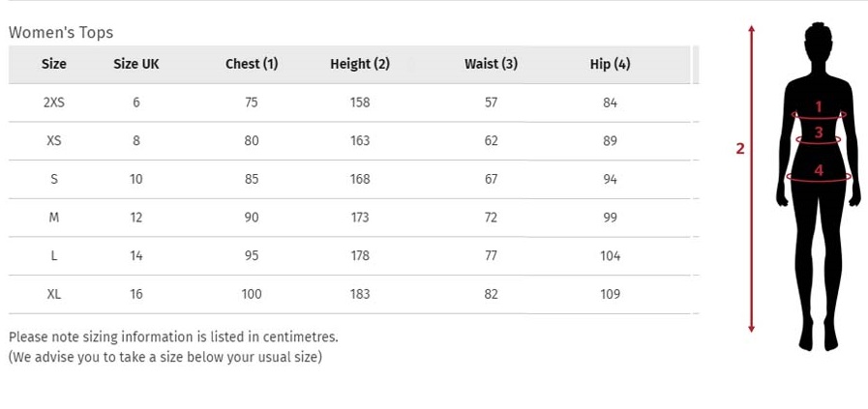Click the hip value 104 in L row
868x409 pixels.
pyautogui.click(x=610, y=255)
